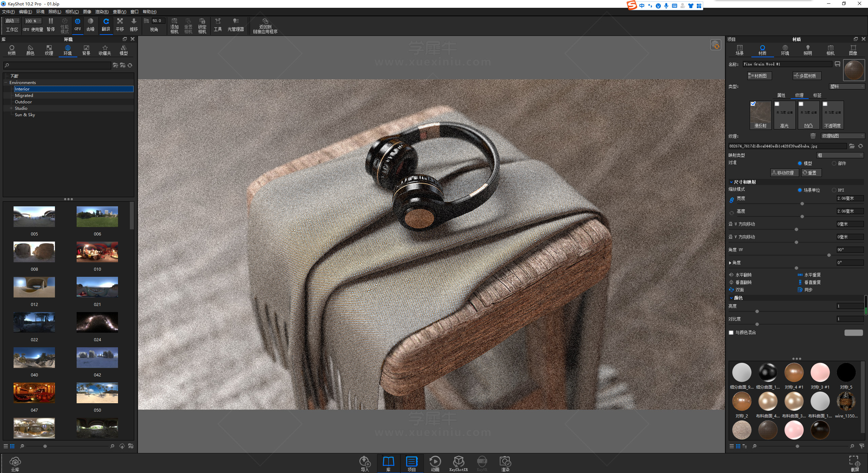Toggle the 项目 project panel button

click(x=412, y=464)
